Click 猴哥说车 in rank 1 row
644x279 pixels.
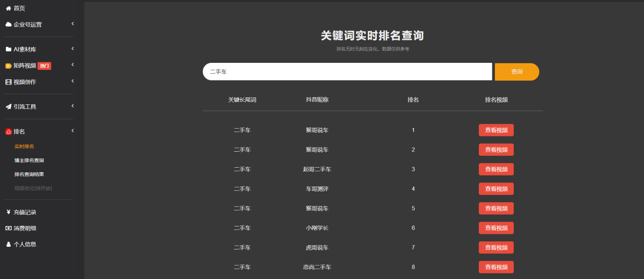coord(317,130)
